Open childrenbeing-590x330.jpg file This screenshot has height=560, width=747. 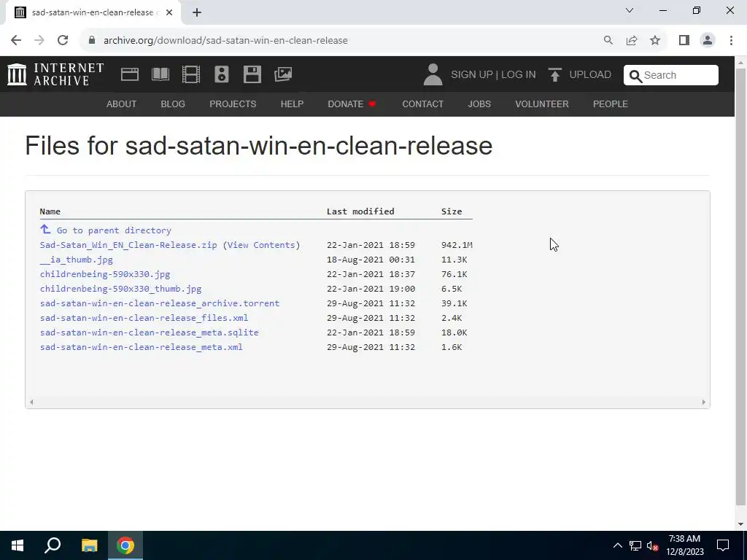pyautogui.click(x=105, y=274)
